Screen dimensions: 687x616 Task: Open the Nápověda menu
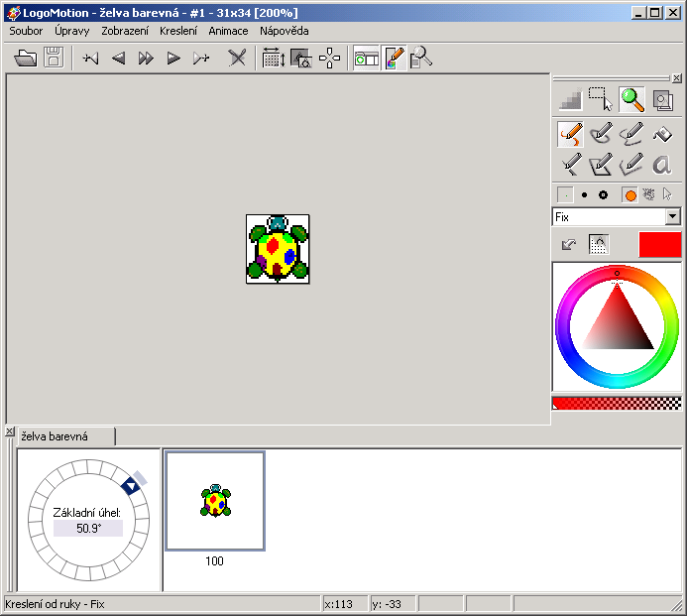(285, 31)
